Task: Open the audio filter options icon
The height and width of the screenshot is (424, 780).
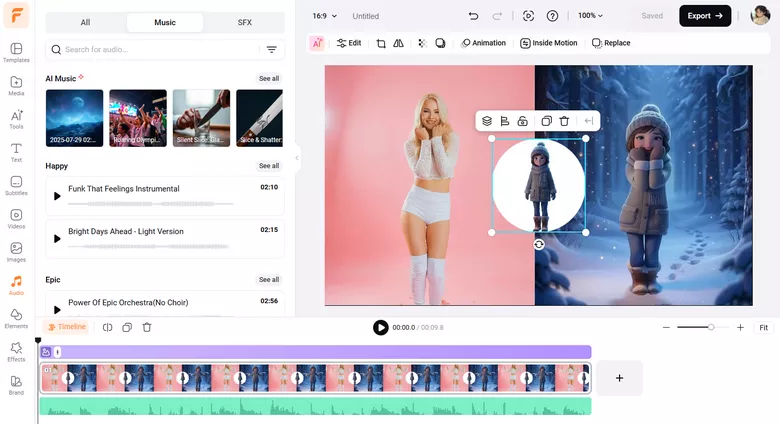Action: tap(272, 49)
